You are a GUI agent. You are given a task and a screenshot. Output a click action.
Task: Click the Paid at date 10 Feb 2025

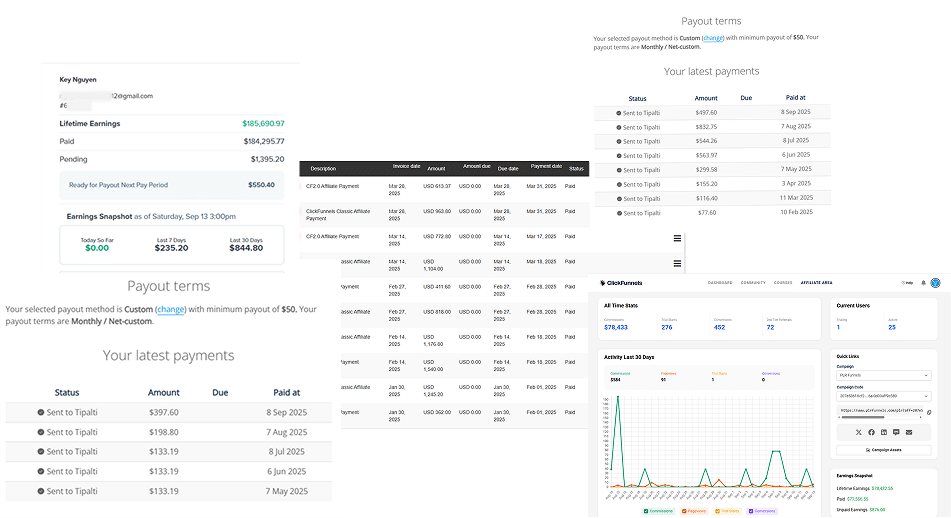(x=796, y=212)
